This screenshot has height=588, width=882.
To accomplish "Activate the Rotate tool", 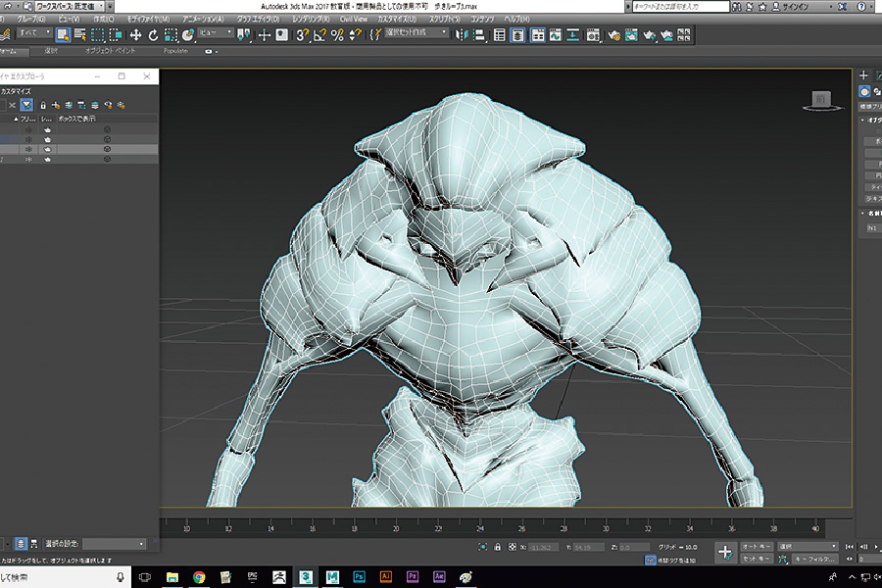I will pyautogui.click(x=154, y=34).
